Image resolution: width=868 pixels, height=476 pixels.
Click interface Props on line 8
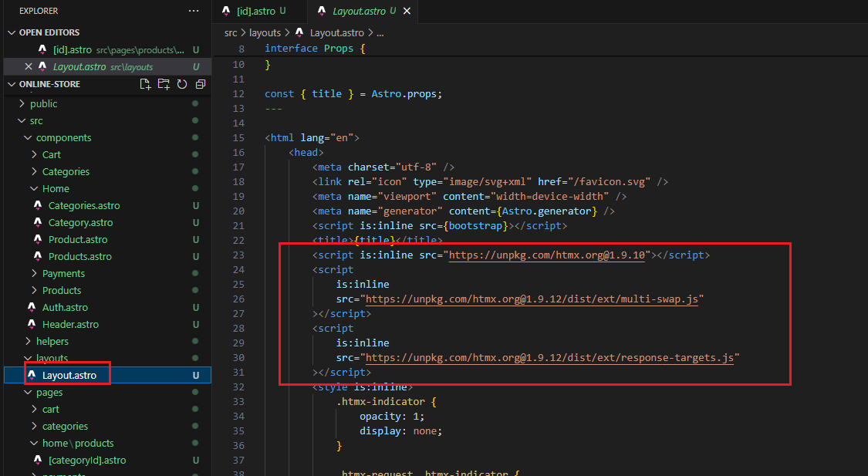309,49
